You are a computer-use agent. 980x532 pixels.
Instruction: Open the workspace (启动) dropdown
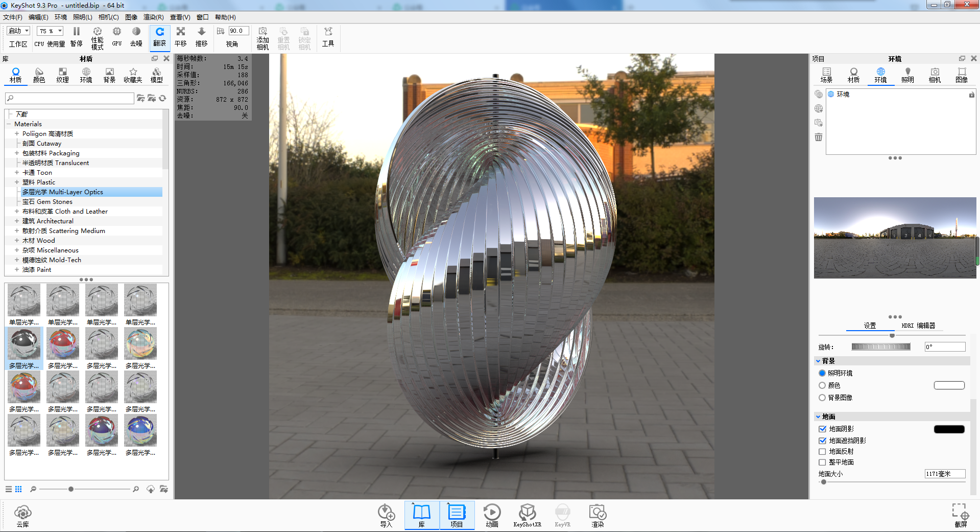[x=19, y=31]
